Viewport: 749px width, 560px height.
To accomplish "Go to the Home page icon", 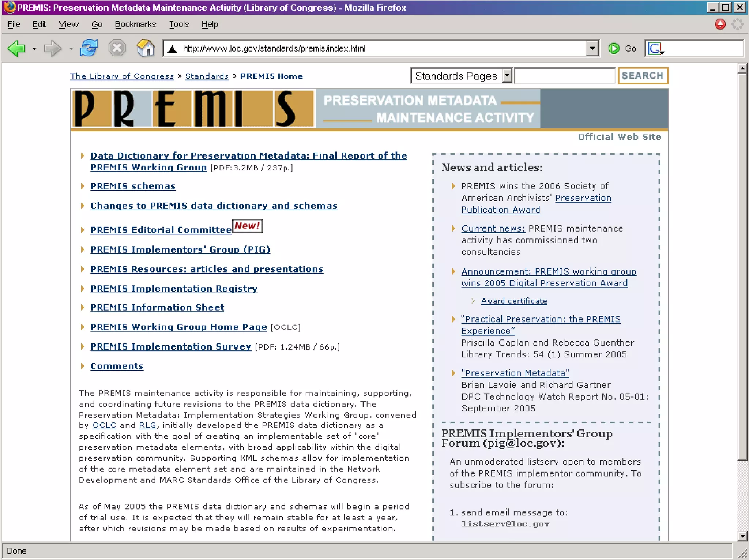I will (x=146, y=48).
